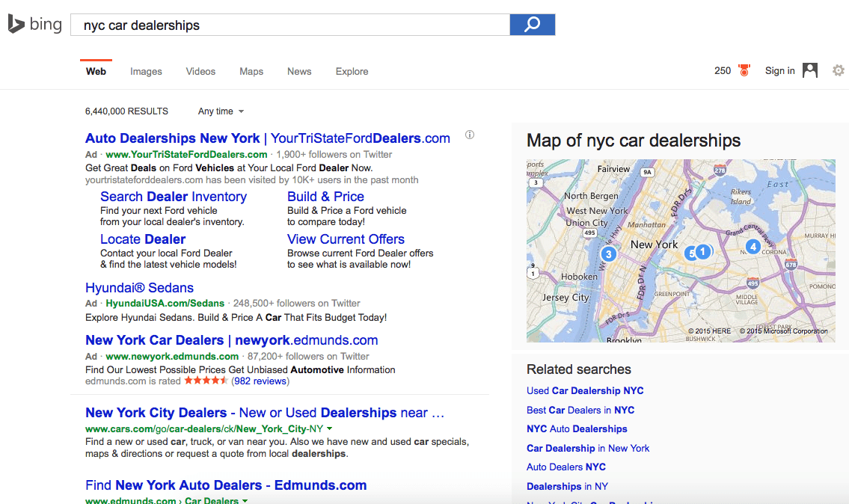Open Find New York Auto Dealers Edmunds result
This screenshot has height=504, width=849.
tap(226, 485)
